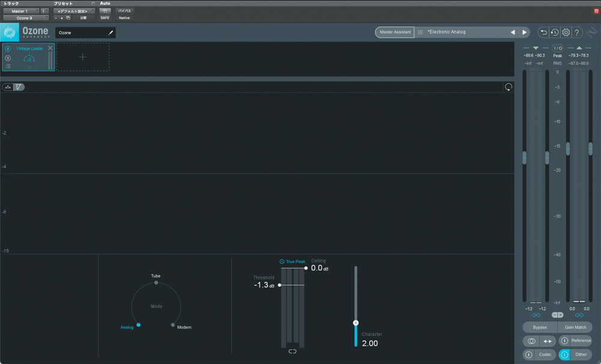The height and width of the screenshot is (364, 601).
Task: Go to previous preset arrow
Action: [513, 32]
